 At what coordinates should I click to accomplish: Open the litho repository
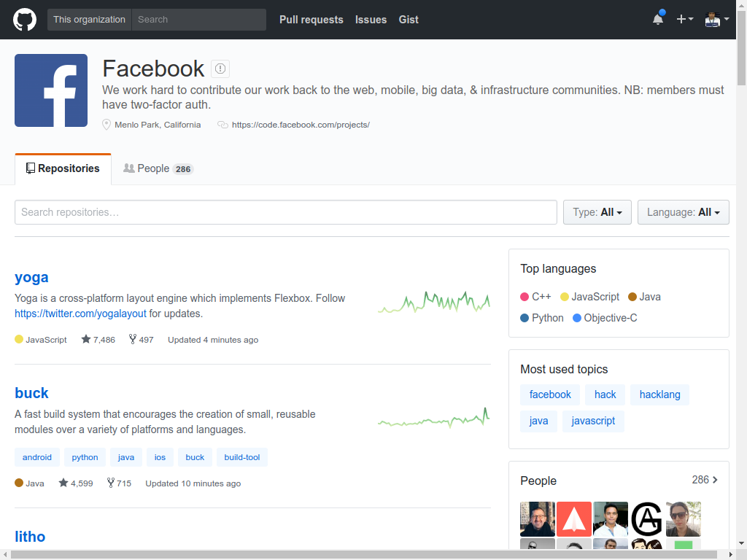(x=30, y=537)
